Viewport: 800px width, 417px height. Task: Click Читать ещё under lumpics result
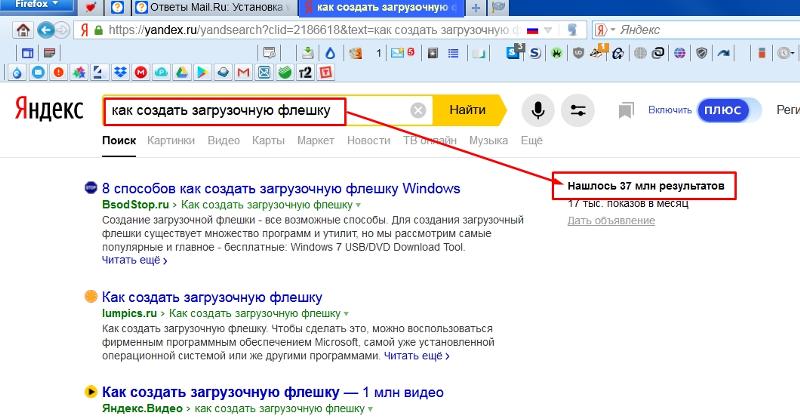point(416,356)
